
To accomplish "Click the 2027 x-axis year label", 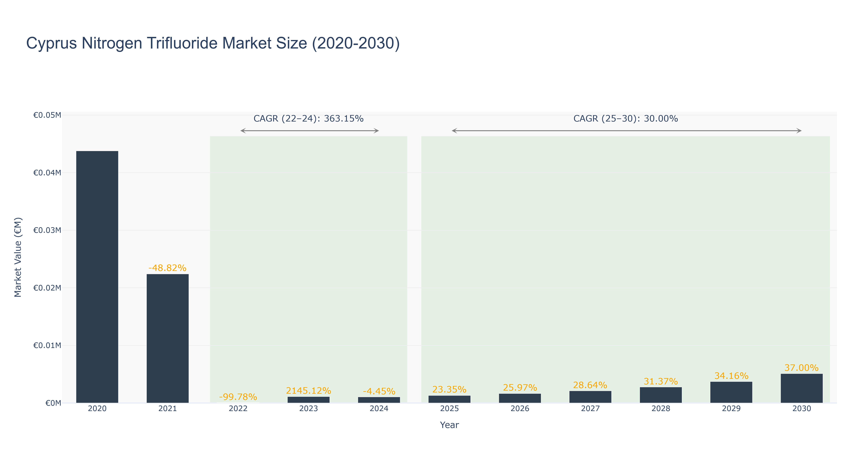I will click(x=590, y=409).
